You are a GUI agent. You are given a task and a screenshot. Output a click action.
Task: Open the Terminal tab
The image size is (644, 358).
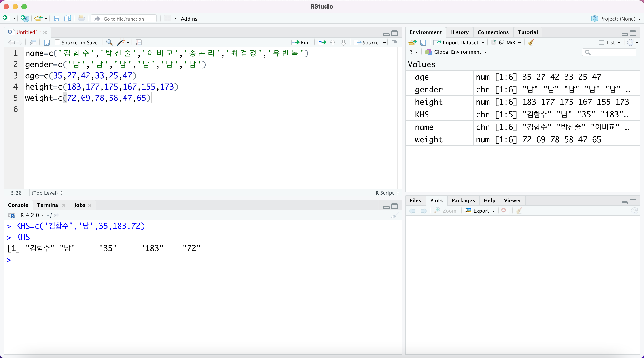coord(48,205)
